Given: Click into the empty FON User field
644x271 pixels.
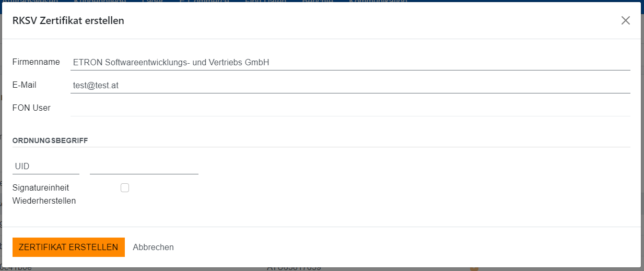Looking at the screenshot, I should [x=350, y=108].
